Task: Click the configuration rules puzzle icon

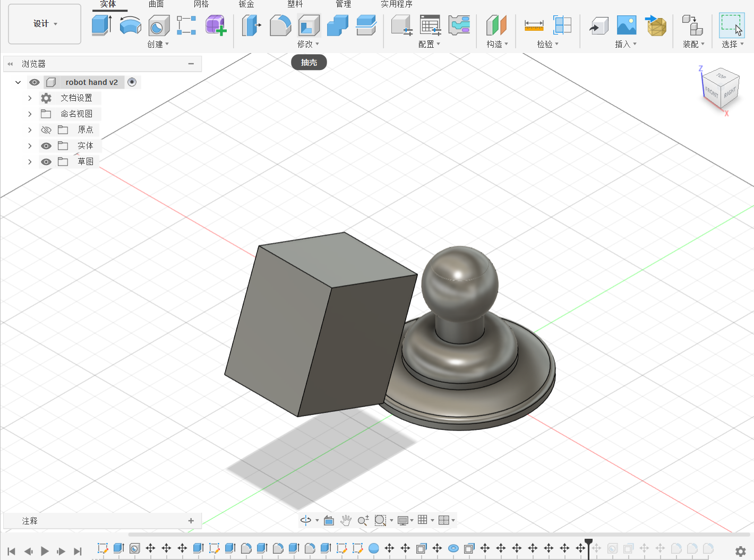Action: [459, 25]
